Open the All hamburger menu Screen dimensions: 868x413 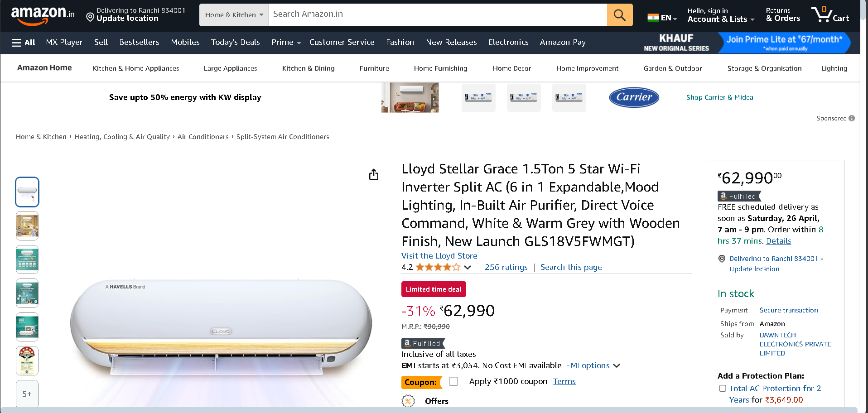(23, 43)
